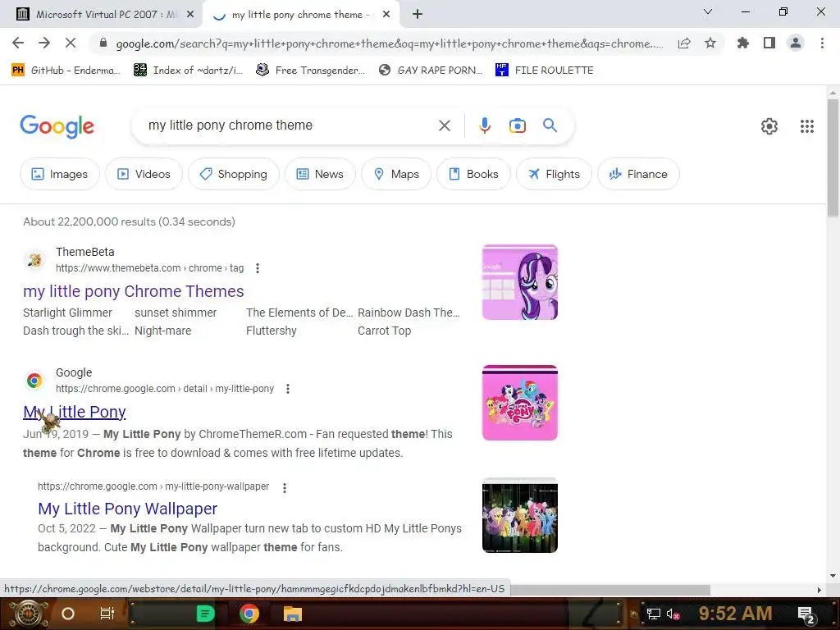Open the network tray icon

click(653, 614)
